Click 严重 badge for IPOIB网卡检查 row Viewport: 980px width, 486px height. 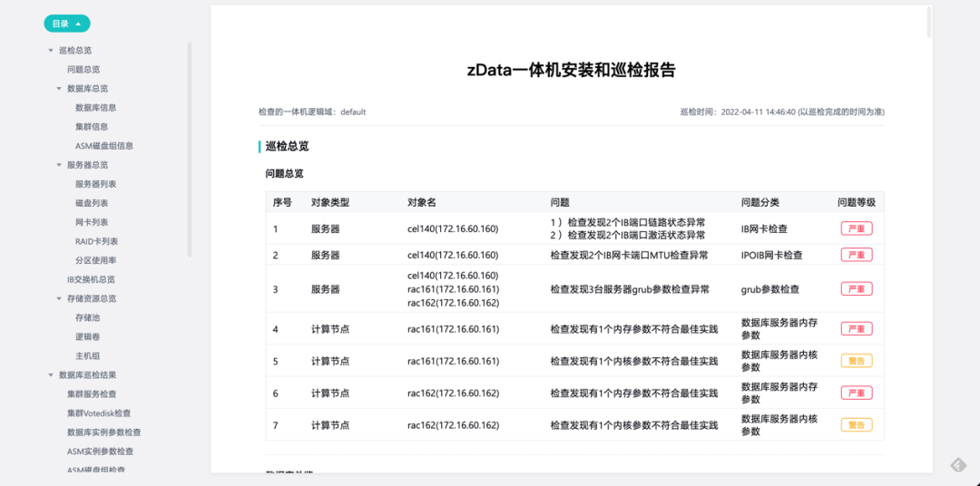coord(857,255)
